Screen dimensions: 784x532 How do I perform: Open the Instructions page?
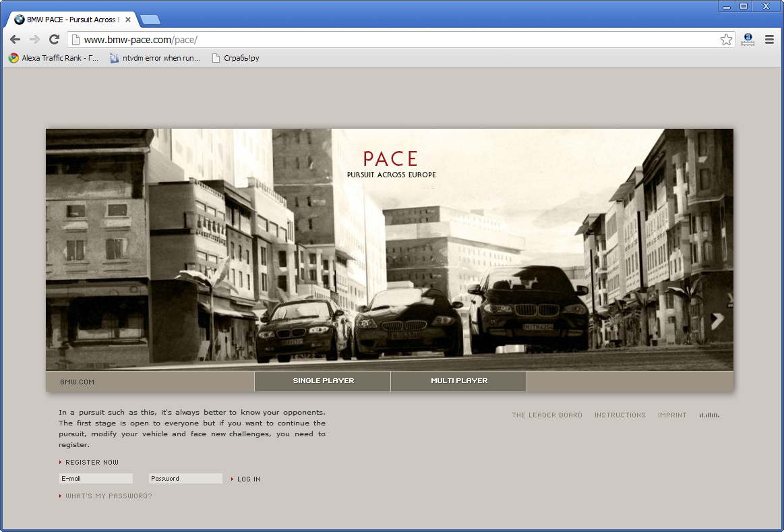click(620, 415)
